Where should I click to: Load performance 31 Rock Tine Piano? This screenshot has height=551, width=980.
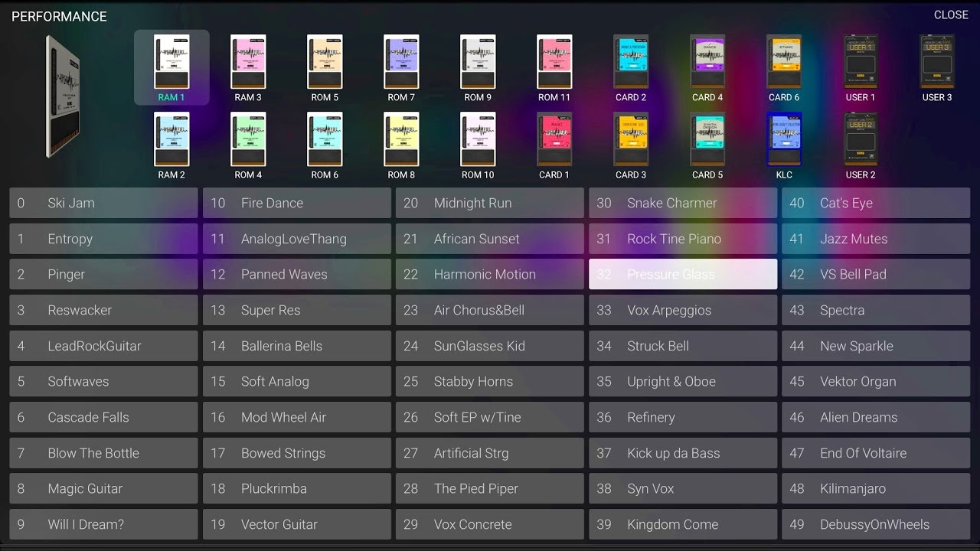pyautogui.click(x=683, y=239)
